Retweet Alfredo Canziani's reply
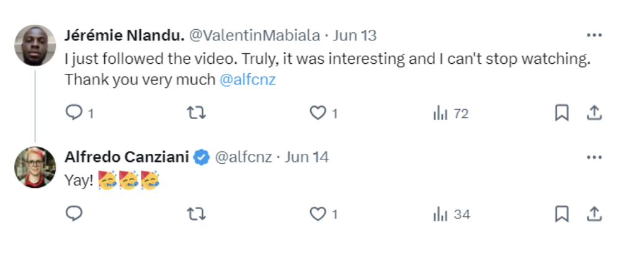This screenshot has width=644, height=253. 196,214
